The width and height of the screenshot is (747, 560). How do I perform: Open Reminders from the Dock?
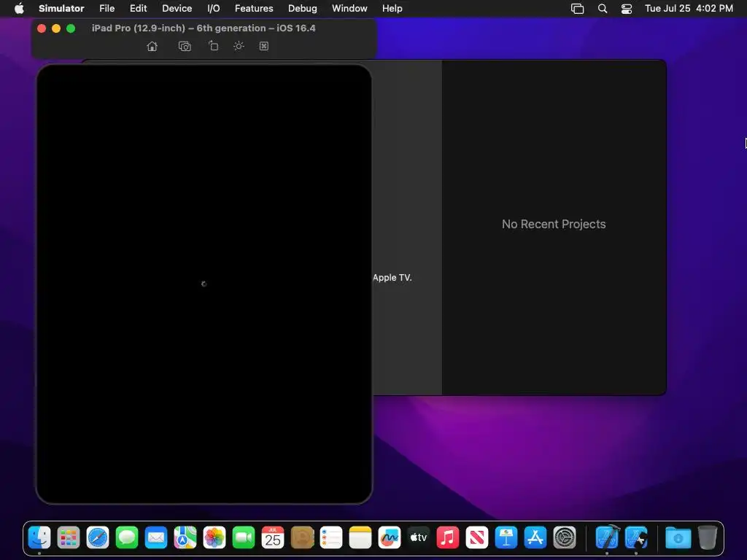pyautogui.click(x=331, y=537)
